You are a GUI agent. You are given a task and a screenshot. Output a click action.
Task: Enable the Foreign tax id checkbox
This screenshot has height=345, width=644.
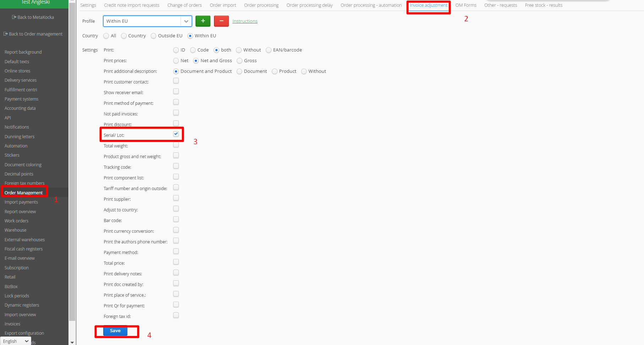[176, 316]
